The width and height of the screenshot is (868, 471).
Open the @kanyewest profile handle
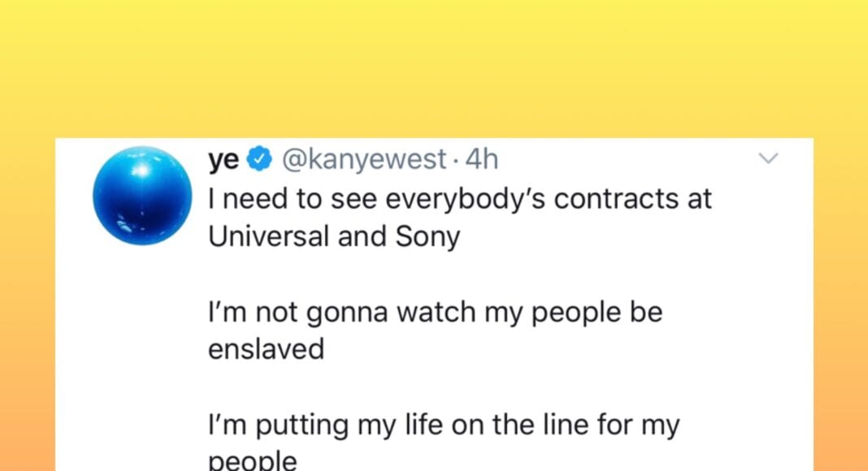(x=363, y=160)
